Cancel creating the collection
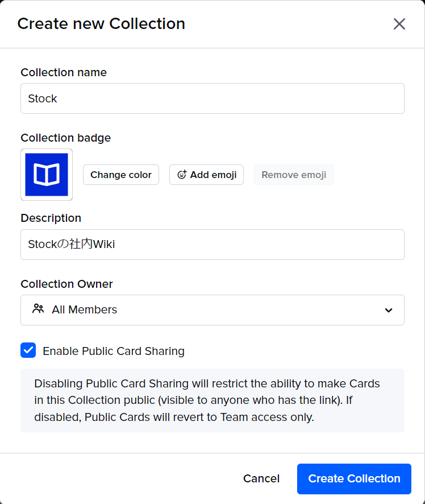425x504 pixels. pos(261,478)
